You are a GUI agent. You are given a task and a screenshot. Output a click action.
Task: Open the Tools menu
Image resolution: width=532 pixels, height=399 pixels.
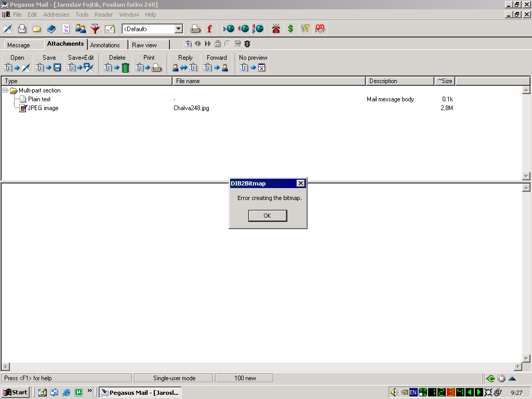(x=82, y=15)
